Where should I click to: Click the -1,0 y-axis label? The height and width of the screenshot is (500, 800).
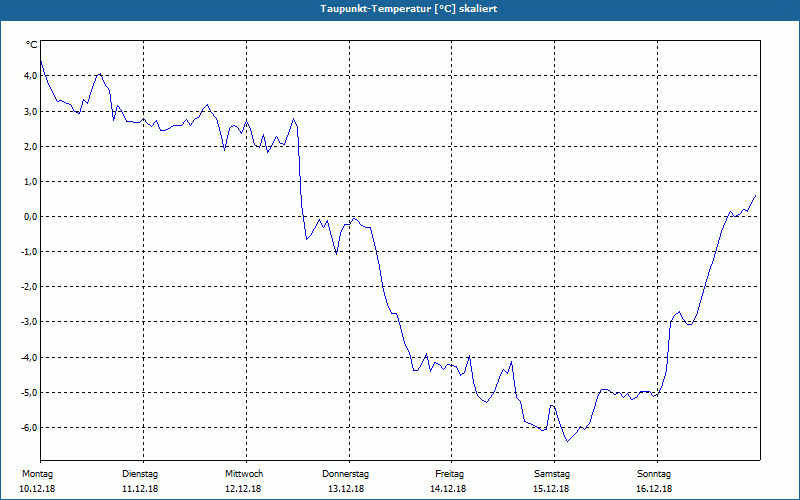[x=29, y=252]
